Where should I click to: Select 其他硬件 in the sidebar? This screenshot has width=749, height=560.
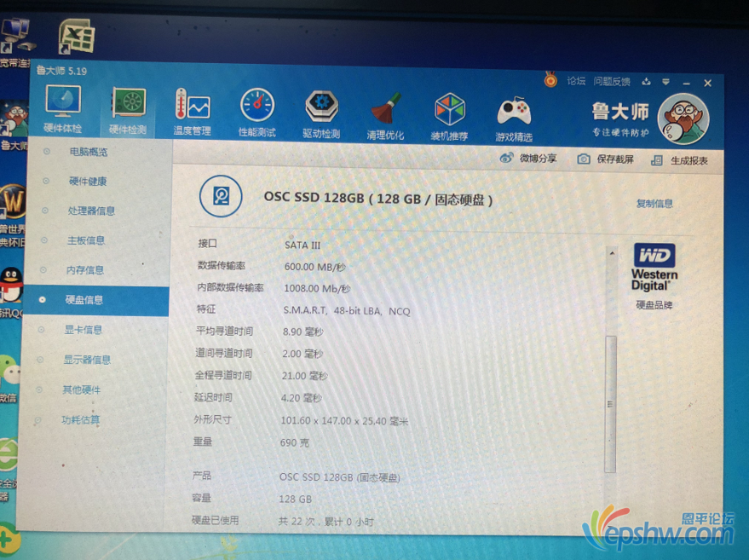[81, 390]
